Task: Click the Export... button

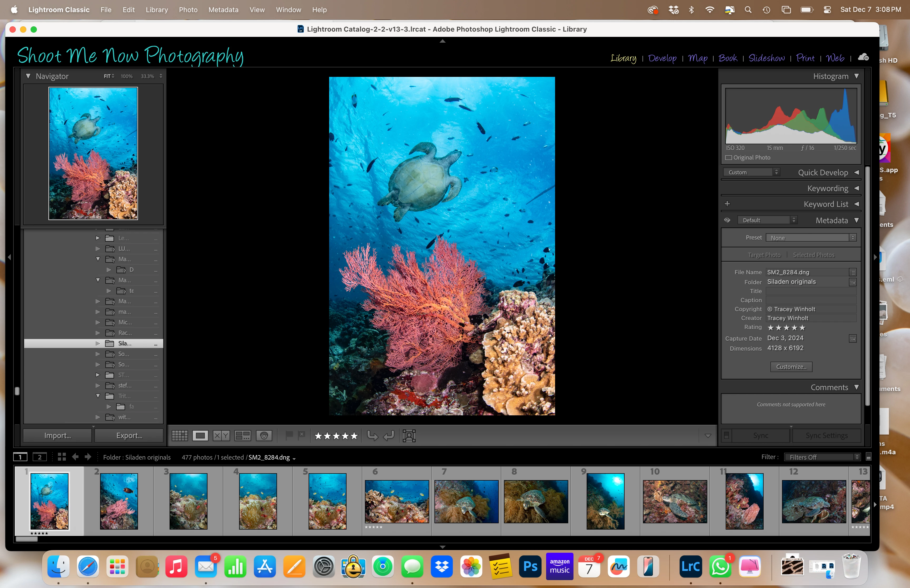Action: coord(129,436)
